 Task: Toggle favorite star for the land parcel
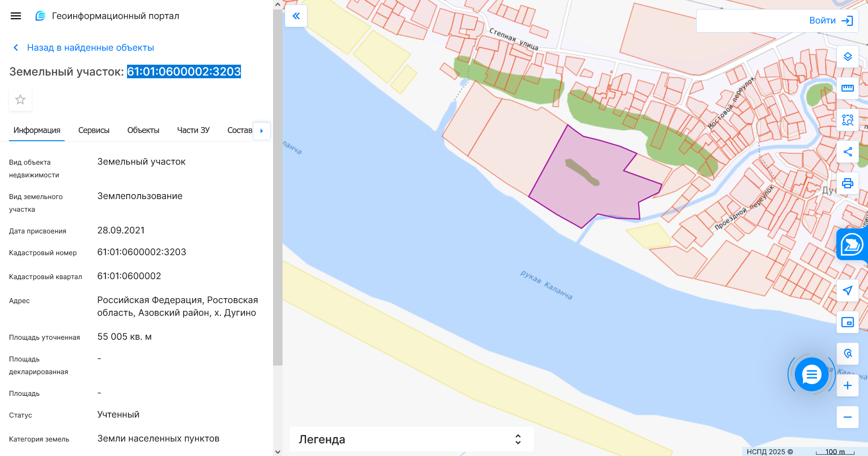click(x=20, y=100)
